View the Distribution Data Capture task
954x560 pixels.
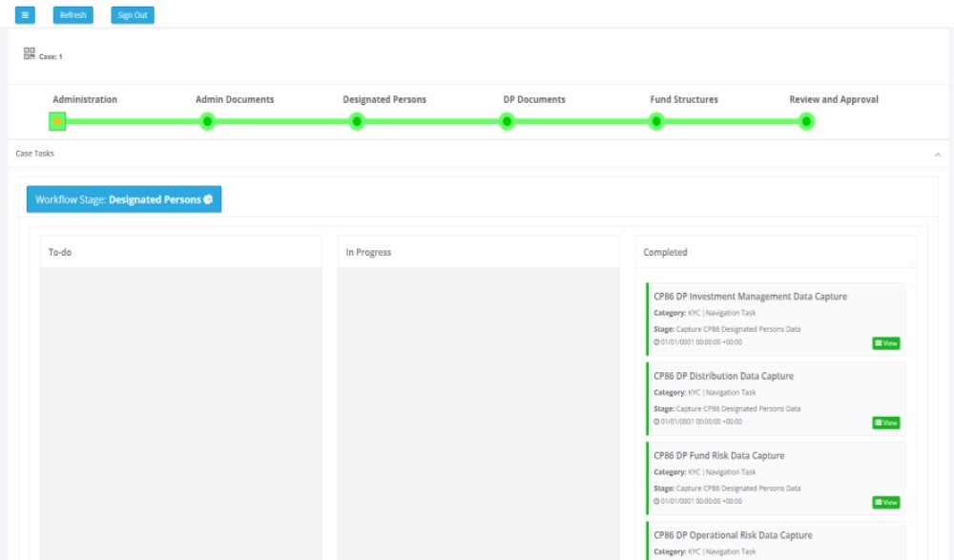pyautogui.click(x=885, y=423)
